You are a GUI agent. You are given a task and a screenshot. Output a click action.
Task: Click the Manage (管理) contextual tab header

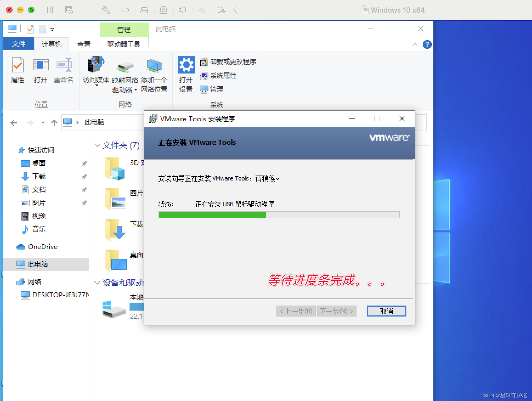coord(124,30)
